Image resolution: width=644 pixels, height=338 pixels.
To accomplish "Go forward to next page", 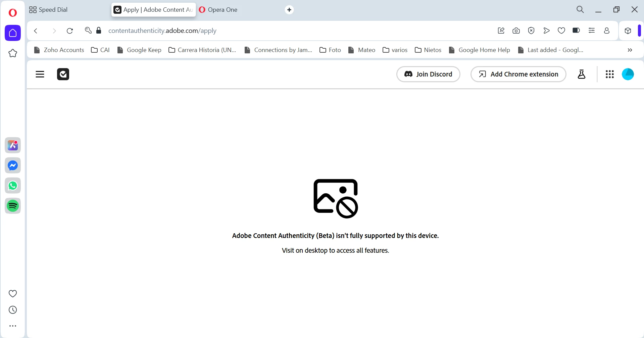I will [x=54, y=31].
